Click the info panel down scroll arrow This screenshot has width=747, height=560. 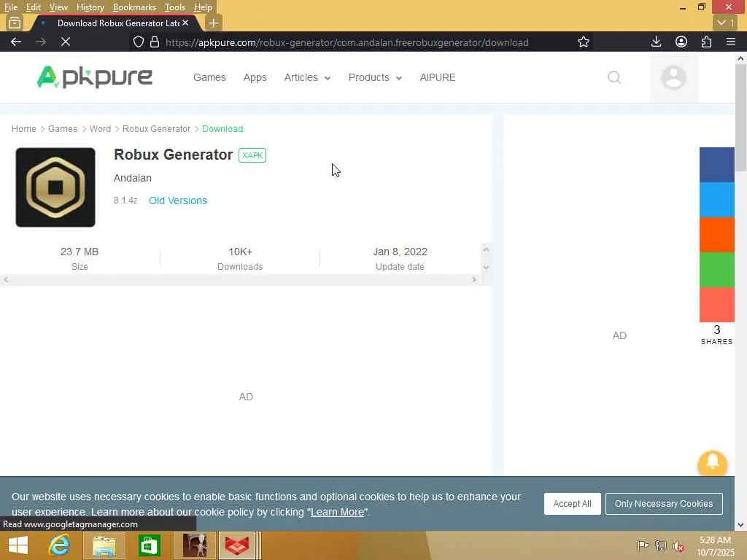[486, 267]
